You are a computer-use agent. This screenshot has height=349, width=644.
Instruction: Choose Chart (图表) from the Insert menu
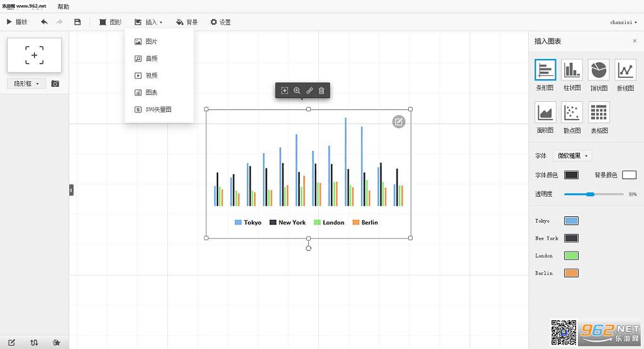pos(159,92)
